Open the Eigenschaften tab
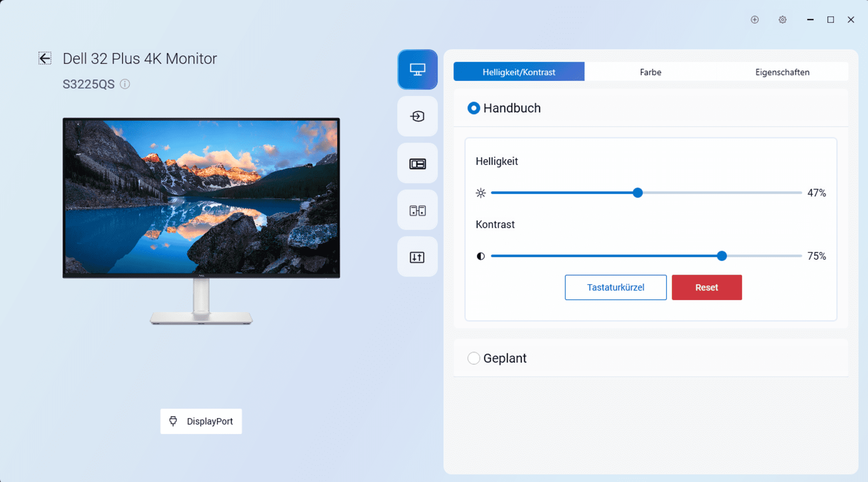 click(782, 72)
